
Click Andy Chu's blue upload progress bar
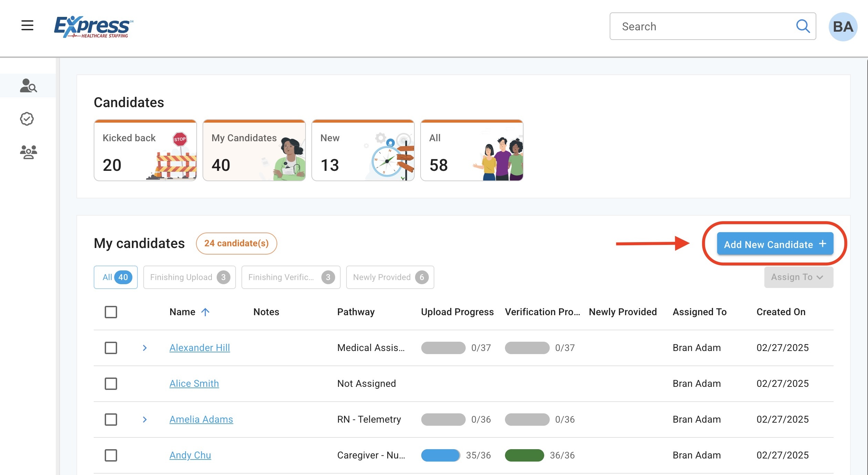441,455
